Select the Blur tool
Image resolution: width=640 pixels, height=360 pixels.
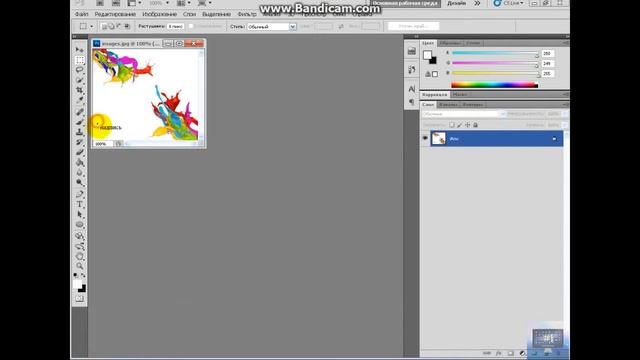pos(80,172)
